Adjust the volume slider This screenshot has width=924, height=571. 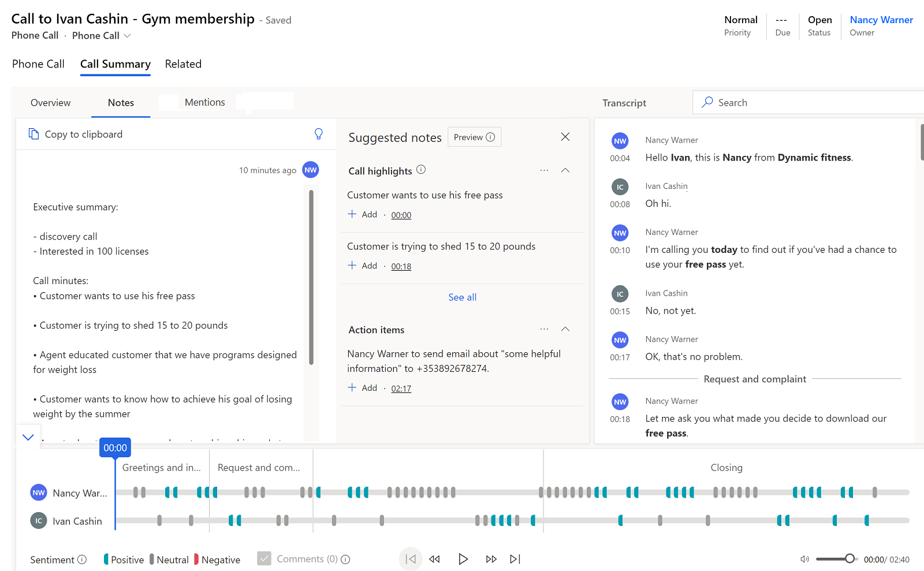[849, 559]
